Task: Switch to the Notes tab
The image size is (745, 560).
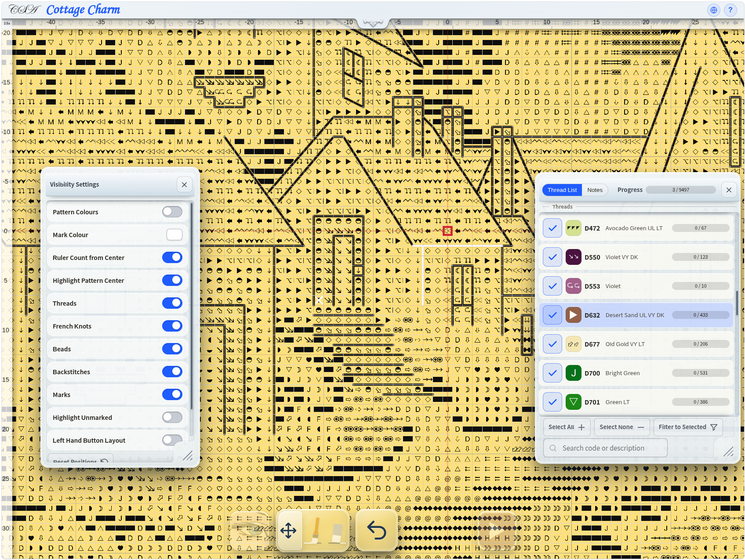Action: pos(595,190)
